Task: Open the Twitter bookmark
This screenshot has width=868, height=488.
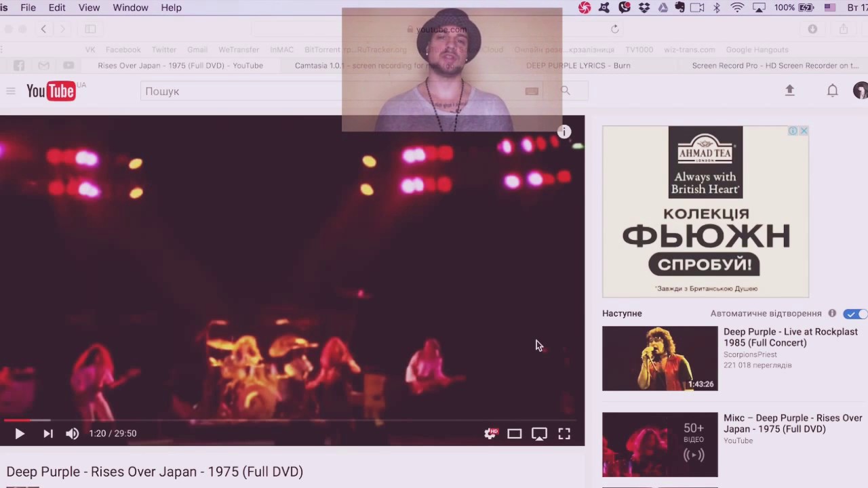Action: point(164,49)
